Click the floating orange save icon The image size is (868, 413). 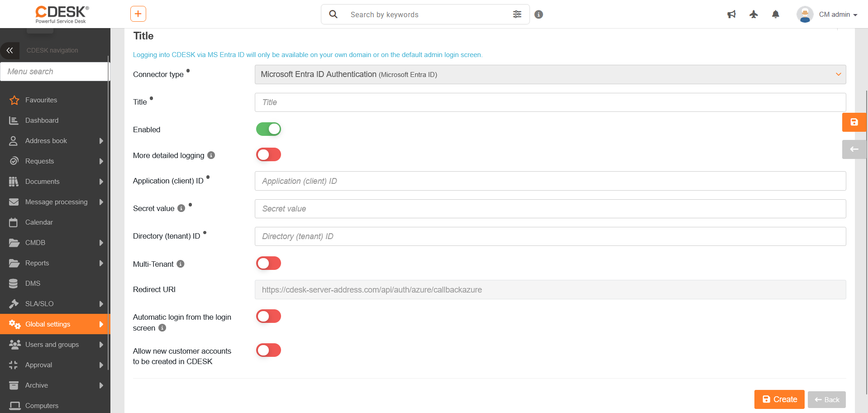(854, 122)
